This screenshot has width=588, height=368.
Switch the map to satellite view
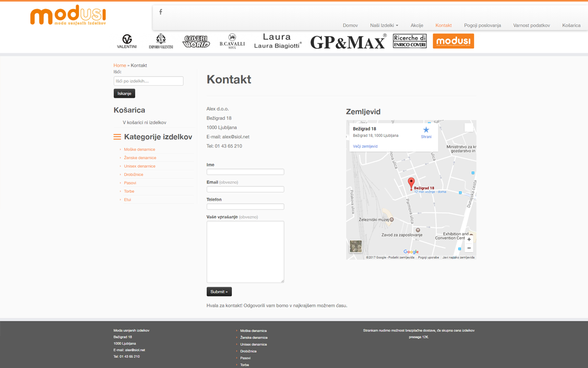point(356,246)
